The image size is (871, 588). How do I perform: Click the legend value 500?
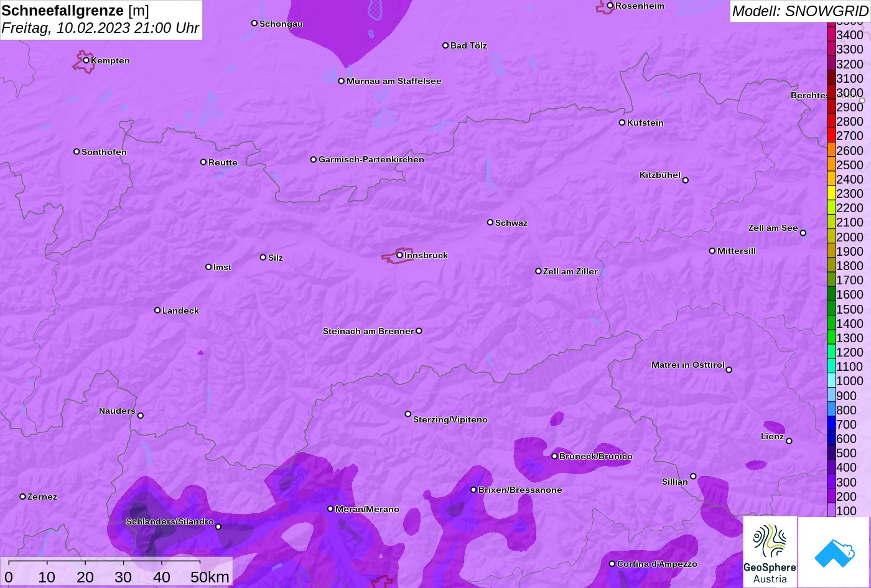846,453
